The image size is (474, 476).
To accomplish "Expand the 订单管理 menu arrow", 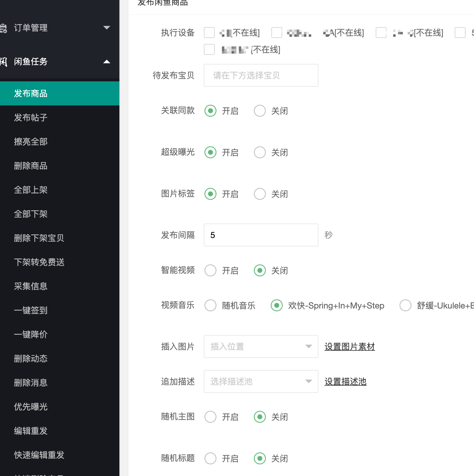I will tap(106, 28).
